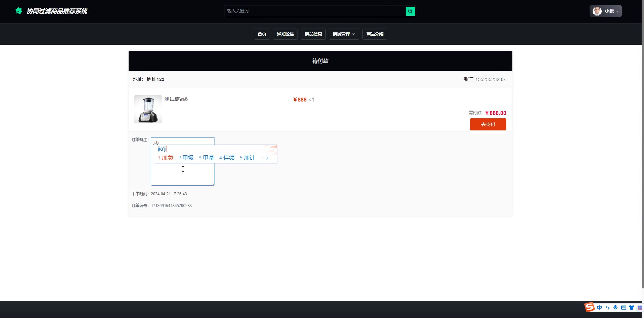
Task: Click the 协同过滤商品推荐系统 site title
Action: (57, 11)
